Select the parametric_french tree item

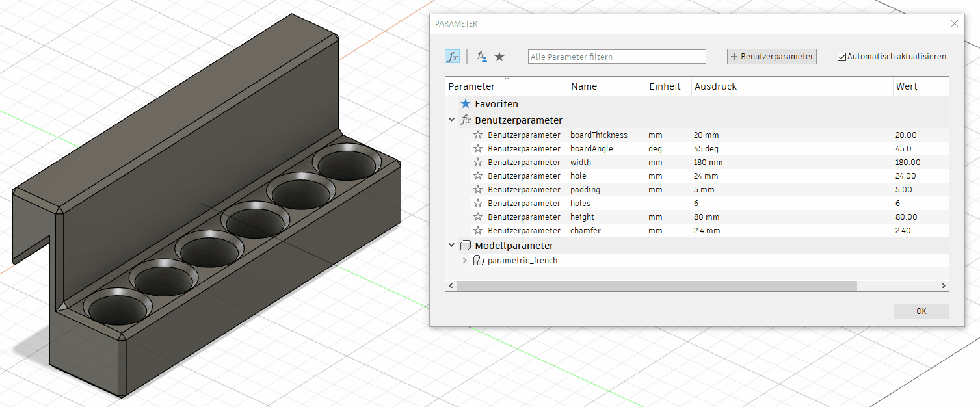tap(525, 260)
